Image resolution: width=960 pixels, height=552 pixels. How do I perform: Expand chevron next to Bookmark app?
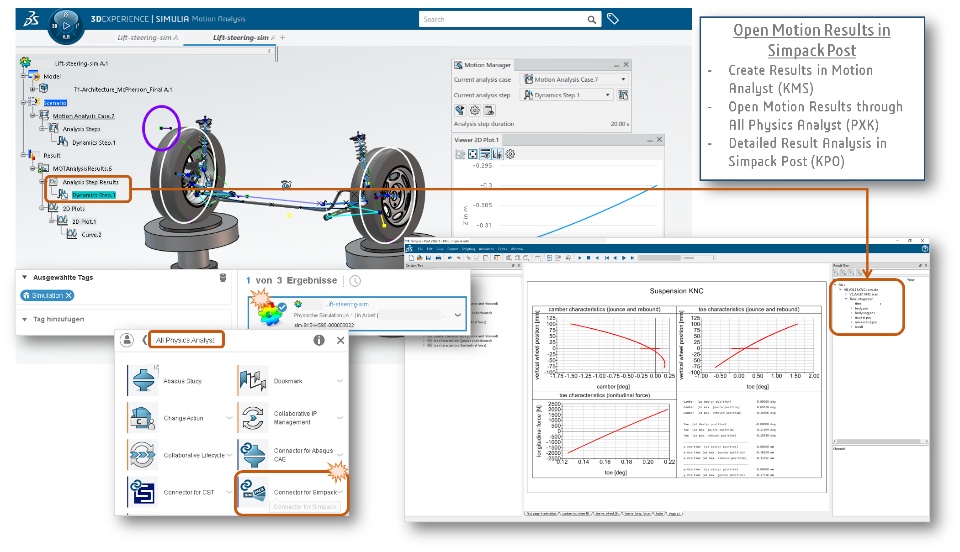tap(340, 381)
